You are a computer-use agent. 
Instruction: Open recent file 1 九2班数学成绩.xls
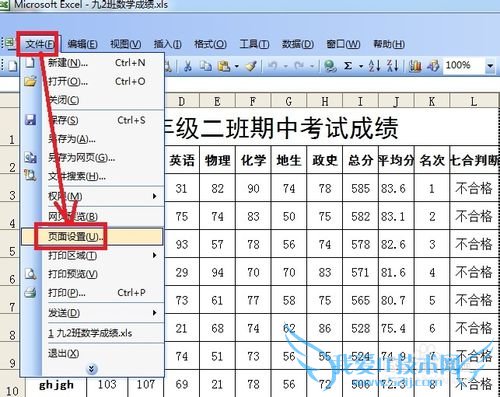click(x=92, y=333)
